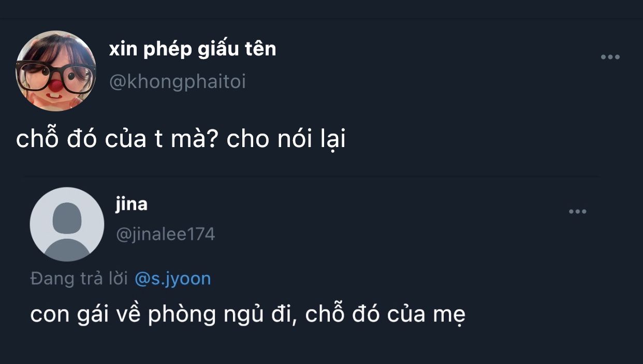This screenshot has width=643, height=364.
Task: Click the gray silhouette inside jina's avatar
Action: pos(67,230)
